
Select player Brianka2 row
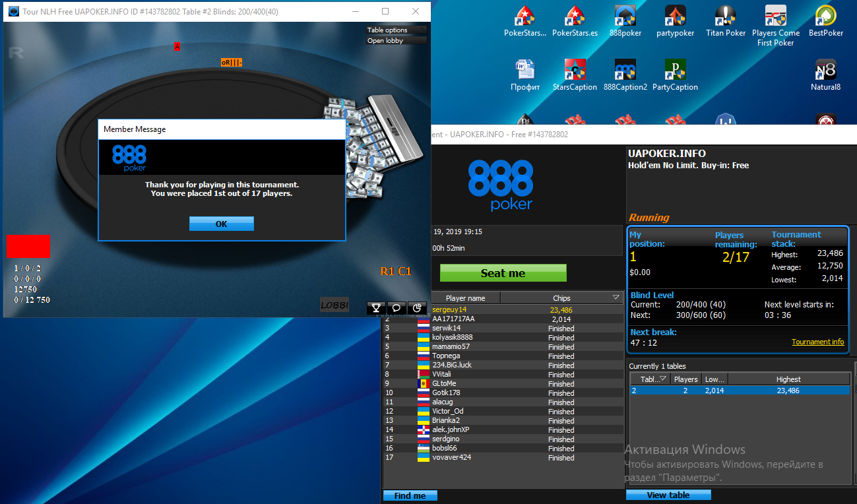(503, 420)
